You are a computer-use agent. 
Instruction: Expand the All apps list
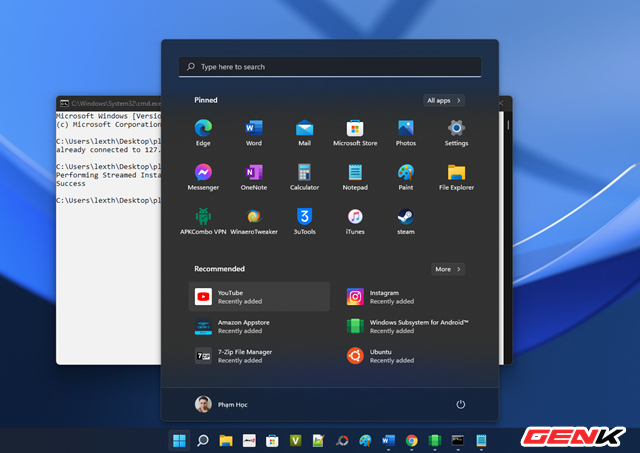click(x=444, y=100)
